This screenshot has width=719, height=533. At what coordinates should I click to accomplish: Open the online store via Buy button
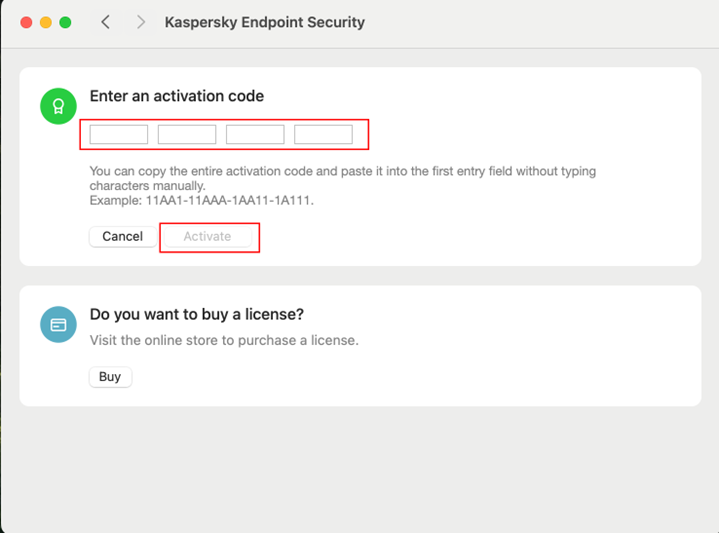point(110,377)
